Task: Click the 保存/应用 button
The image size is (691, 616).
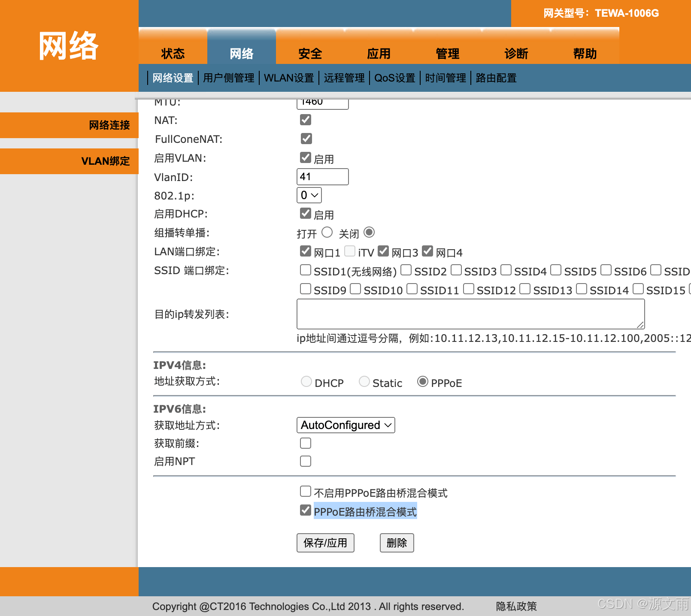Action: (x=325, y=543)
